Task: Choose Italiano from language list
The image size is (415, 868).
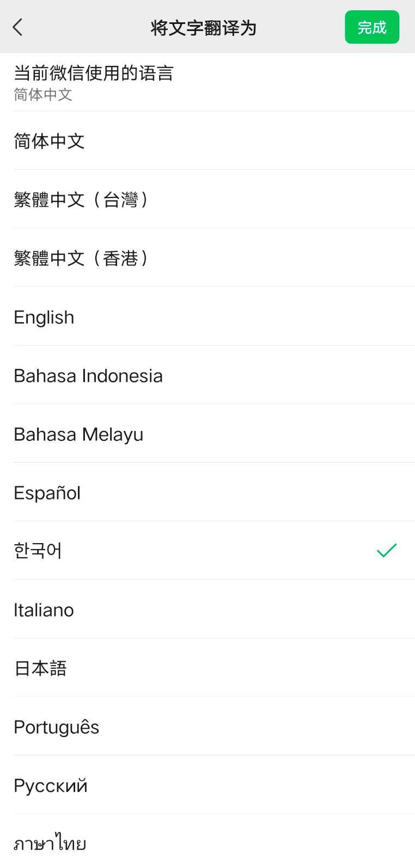Action: click(x=44, y=610)
